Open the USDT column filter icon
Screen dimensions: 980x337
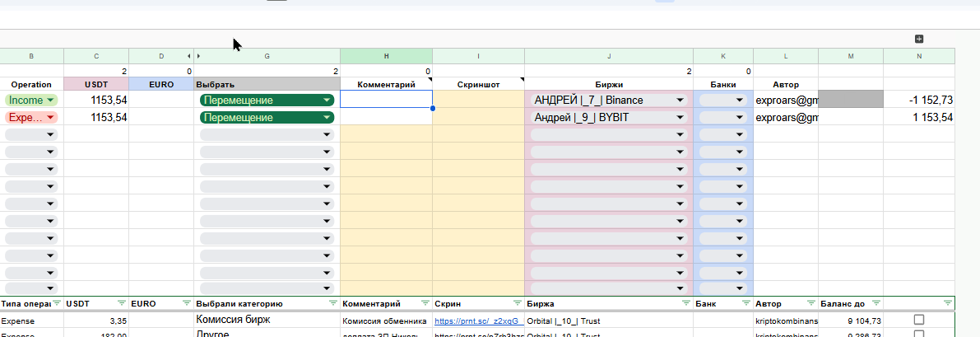click(122, 303)
